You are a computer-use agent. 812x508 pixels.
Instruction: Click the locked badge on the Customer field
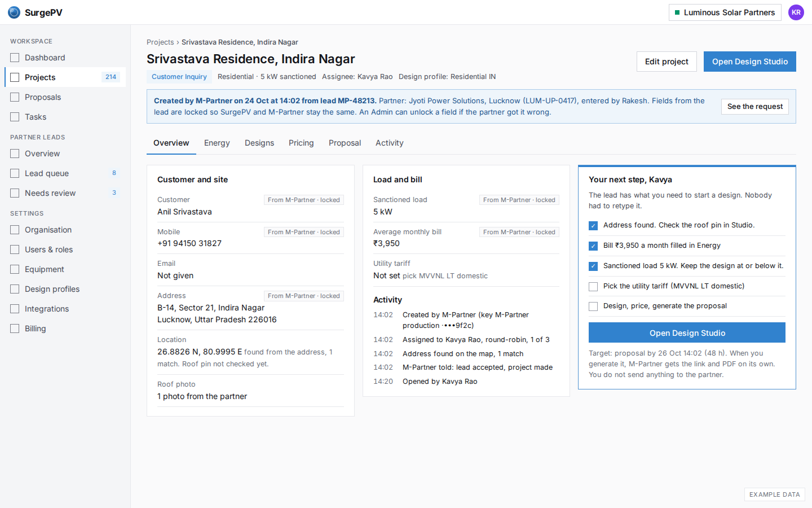tap(304, 200)
